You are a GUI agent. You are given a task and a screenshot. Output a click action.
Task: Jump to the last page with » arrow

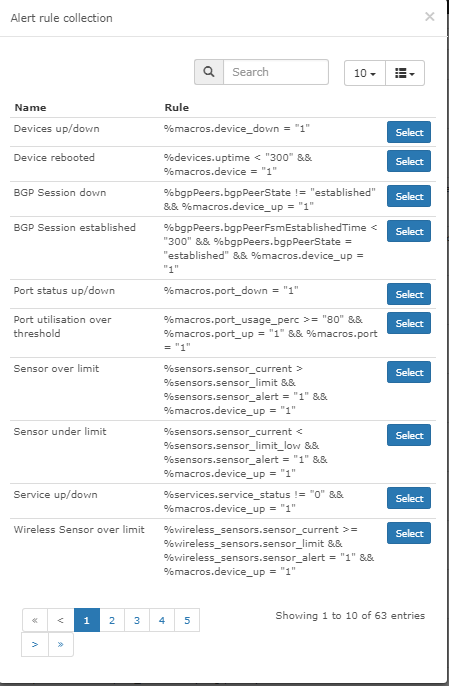pos(60,645)
